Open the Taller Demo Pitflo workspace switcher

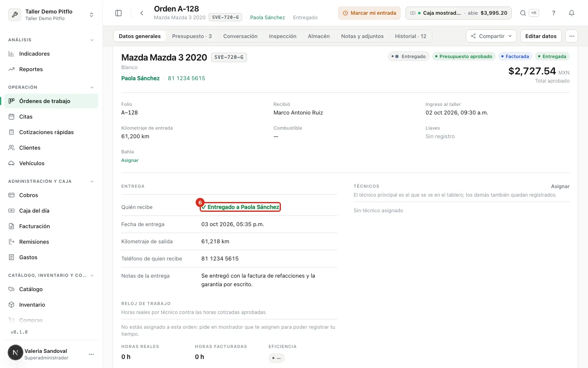(51, 15)
